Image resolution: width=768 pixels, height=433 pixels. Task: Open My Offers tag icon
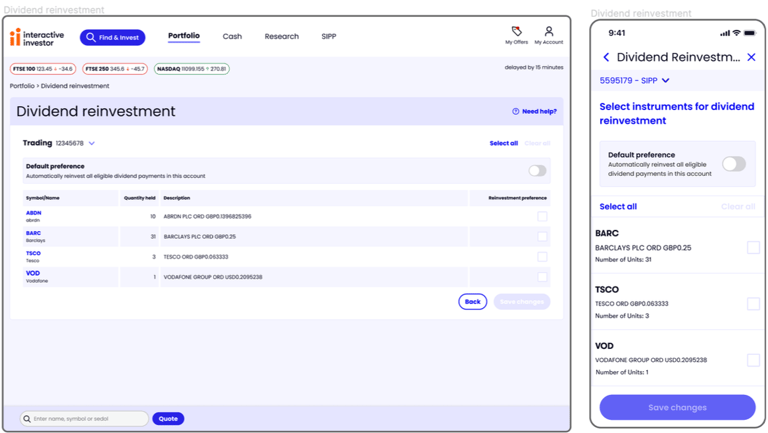click(x=516, y=31)
